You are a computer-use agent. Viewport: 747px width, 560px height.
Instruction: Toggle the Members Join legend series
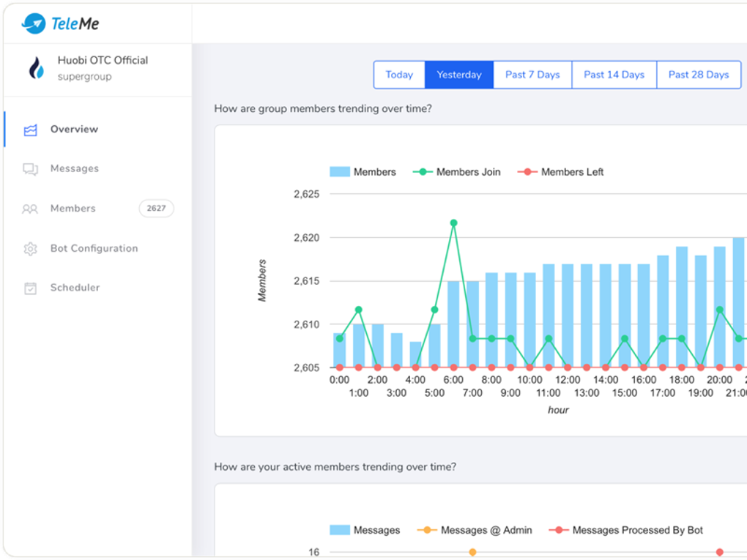click(457, 172)
